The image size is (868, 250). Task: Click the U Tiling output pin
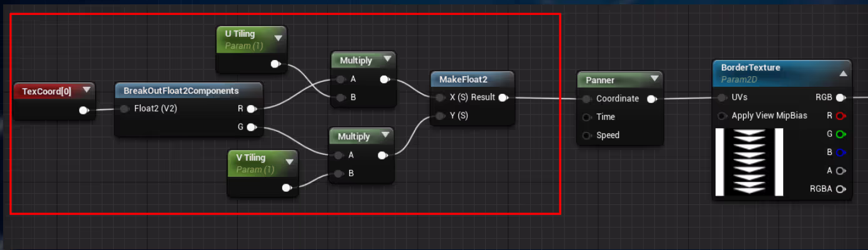275,64
